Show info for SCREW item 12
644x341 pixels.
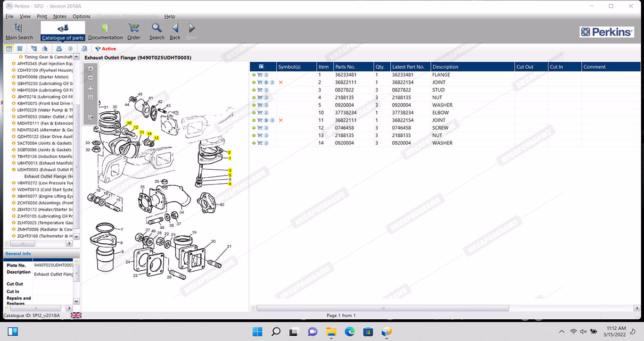click(x=266, y=128)
